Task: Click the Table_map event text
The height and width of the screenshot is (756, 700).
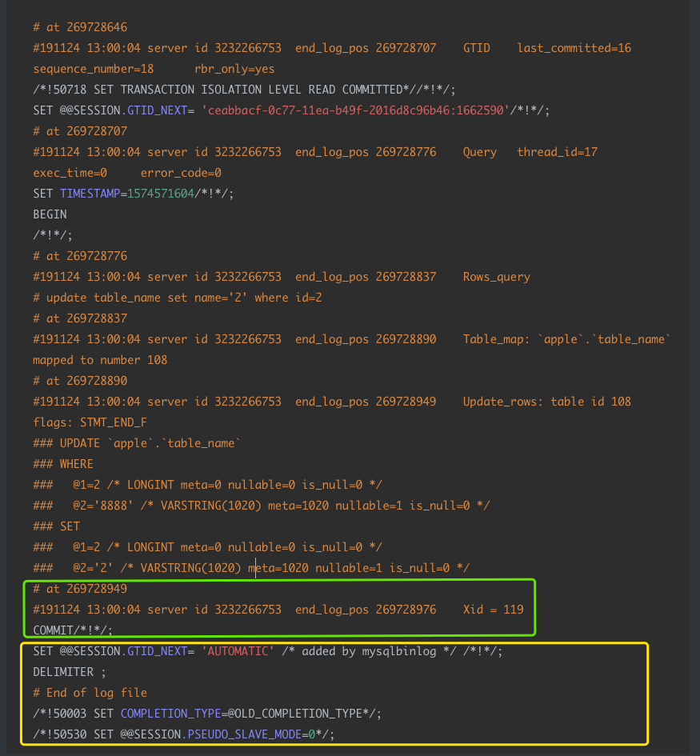Action: [x=566, y=339]
